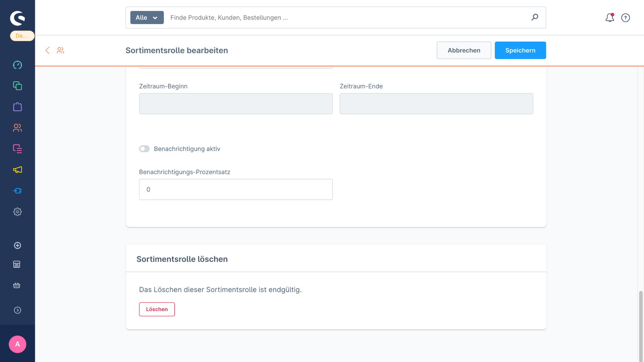Open the user avatar menu A
The width and height of the screenshot is (644, 362).
click(17, 344)
